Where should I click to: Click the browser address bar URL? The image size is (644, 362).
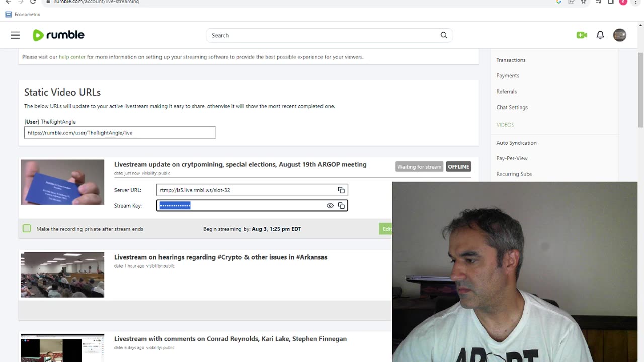click(97, 2)
